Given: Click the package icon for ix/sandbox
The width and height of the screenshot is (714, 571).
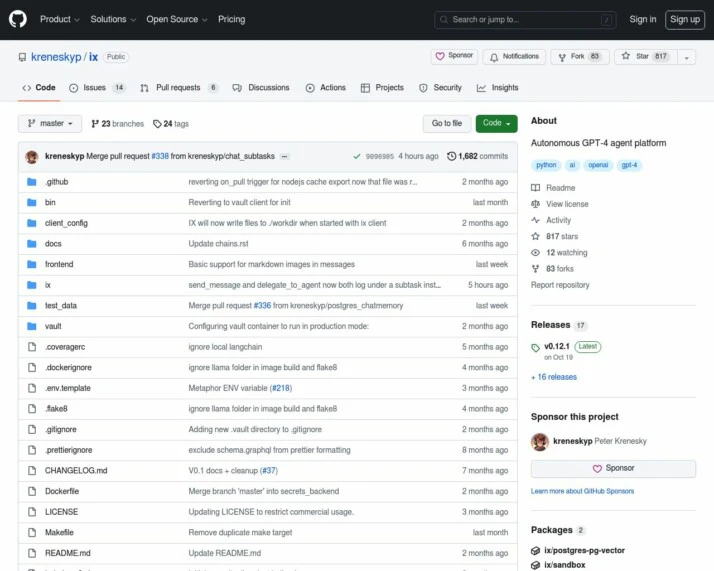Looking at the screenshot, I should click(x=536, y=565).
